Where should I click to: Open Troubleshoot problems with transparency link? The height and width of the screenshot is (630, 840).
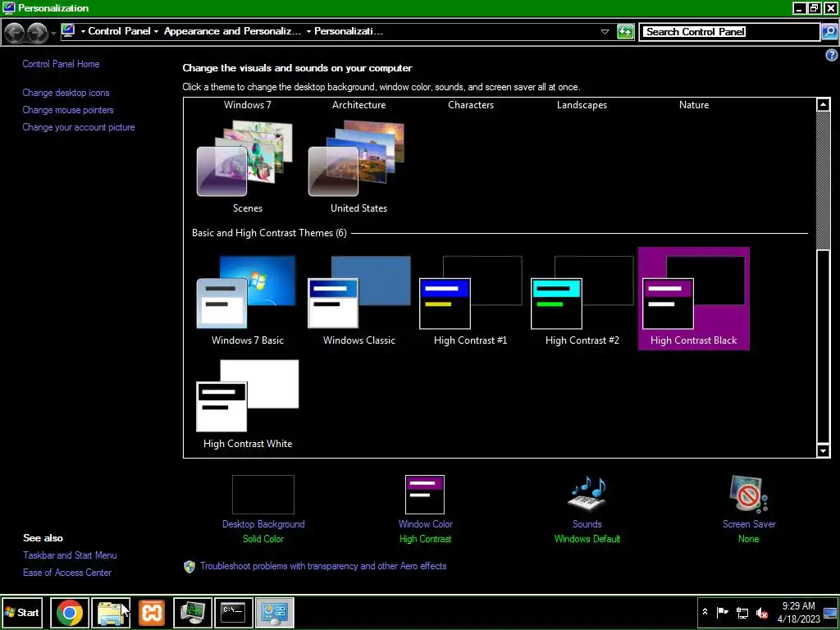click(x=323, y=566)
